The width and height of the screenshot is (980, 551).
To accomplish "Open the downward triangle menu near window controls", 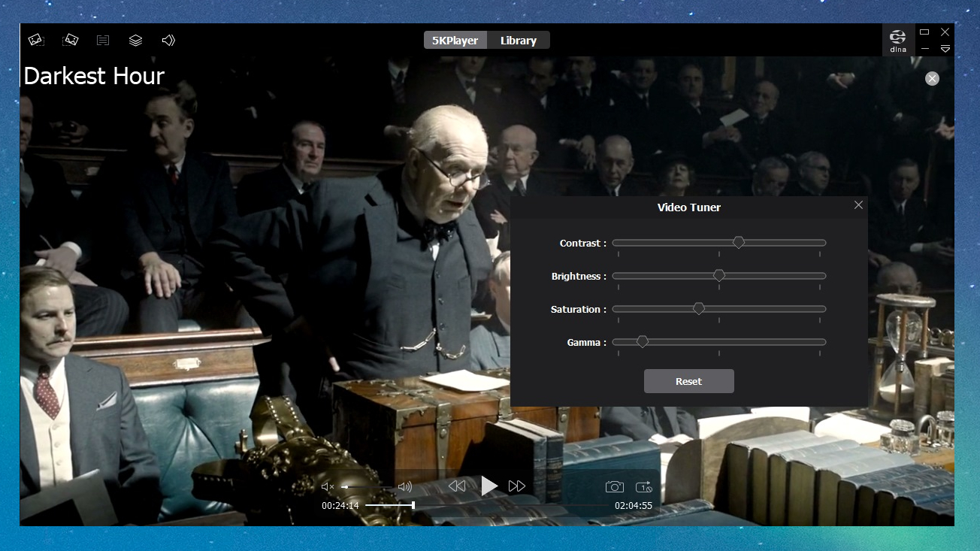I will [x=945, y=49].
